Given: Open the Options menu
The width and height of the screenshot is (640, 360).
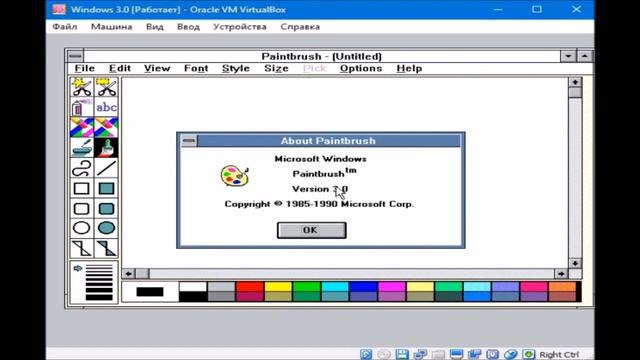Looking at the screenshot, I should (x=361, y=68).
